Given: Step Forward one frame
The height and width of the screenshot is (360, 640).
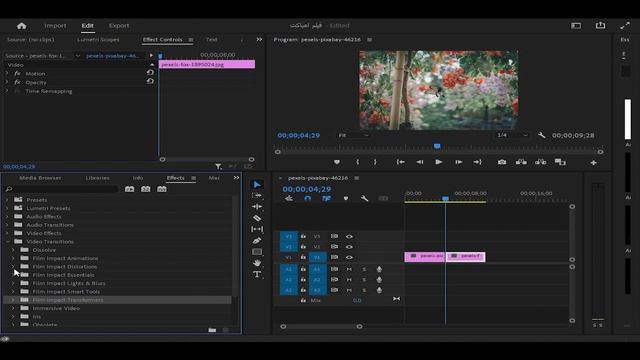Looking at the screenshot, I should click(x=458, y=162).
